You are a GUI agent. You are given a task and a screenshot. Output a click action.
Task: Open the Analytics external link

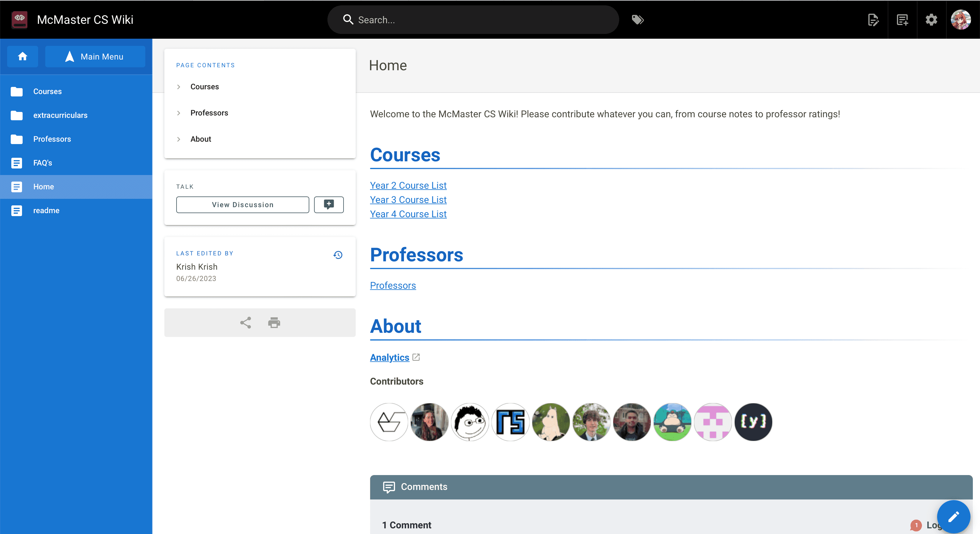click(390, 357)
